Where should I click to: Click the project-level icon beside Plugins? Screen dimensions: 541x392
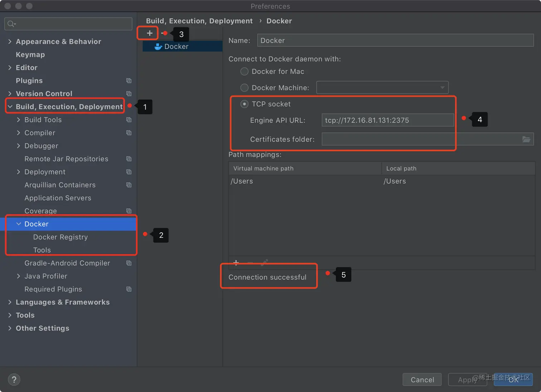click(x=129, y=81)
